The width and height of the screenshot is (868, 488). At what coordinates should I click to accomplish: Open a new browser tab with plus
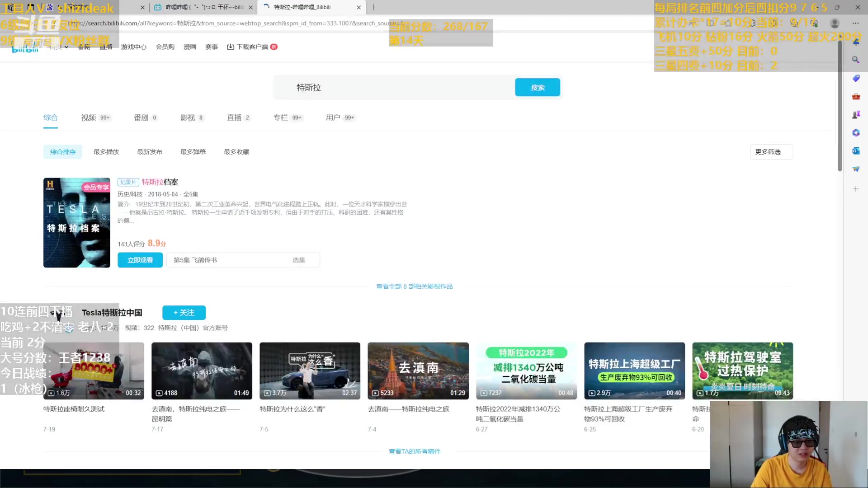pos(373,7)
